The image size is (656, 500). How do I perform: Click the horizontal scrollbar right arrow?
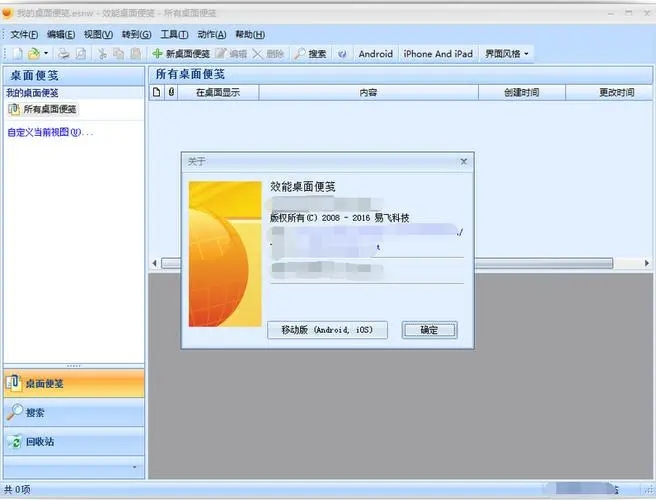coord(647,263)
